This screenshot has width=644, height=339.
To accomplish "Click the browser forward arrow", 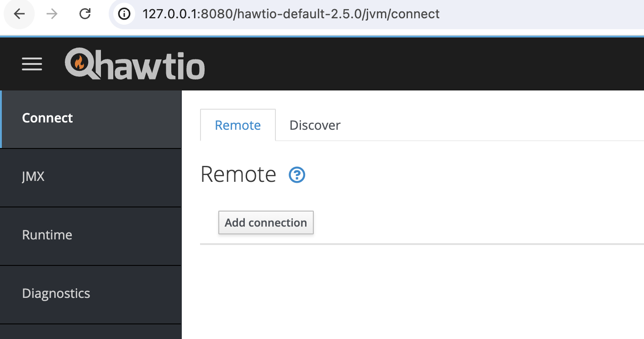I will pyautogui.click(x=52, y=14).
